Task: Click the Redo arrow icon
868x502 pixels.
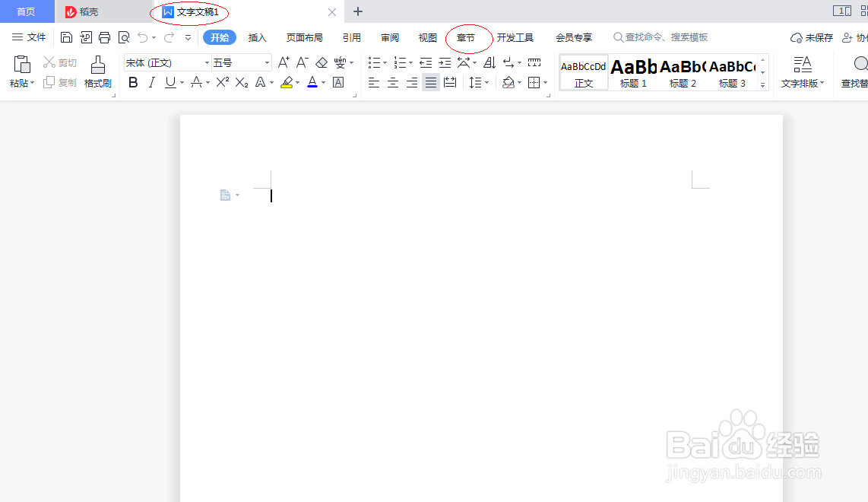Action: 169,38
